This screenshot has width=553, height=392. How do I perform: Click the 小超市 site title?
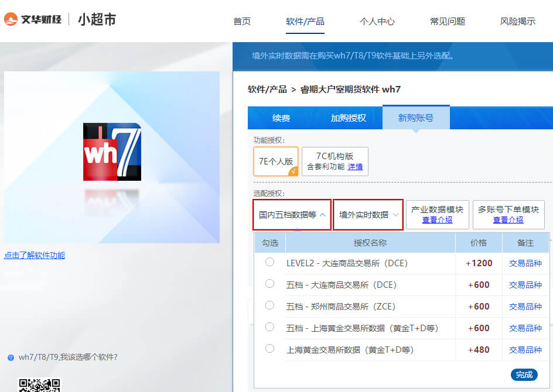(97, 19)
